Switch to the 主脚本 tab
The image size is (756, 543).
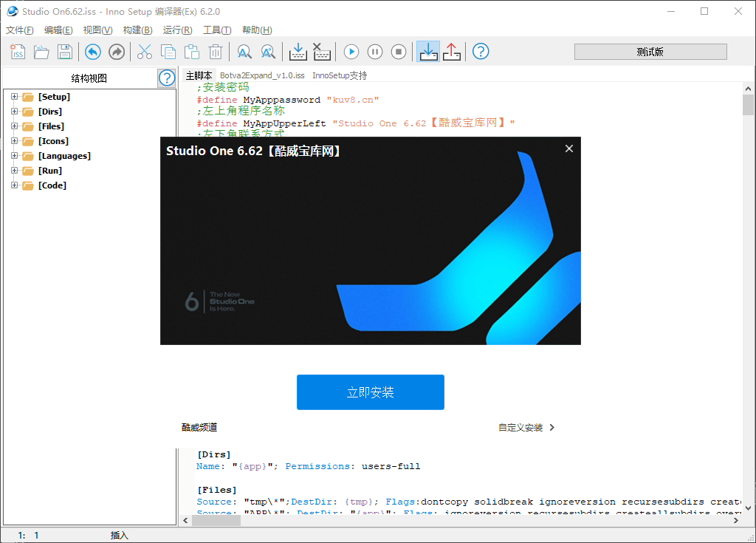[x=199, y=75]
